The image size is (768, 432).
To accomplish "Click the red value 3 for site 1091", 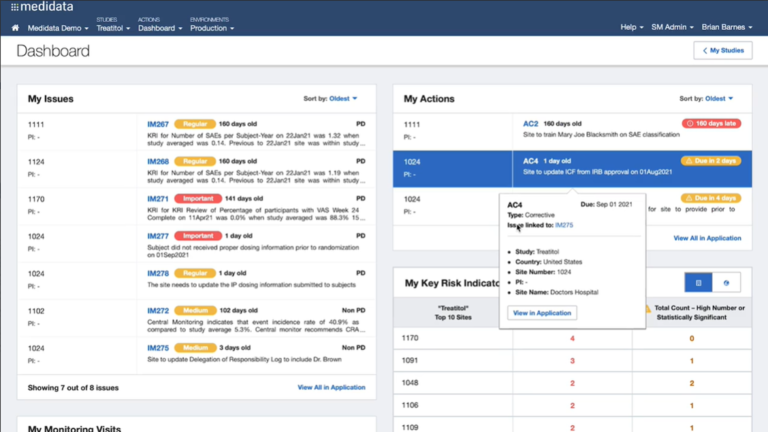I will pyautogui.click(x=572, y=361).
